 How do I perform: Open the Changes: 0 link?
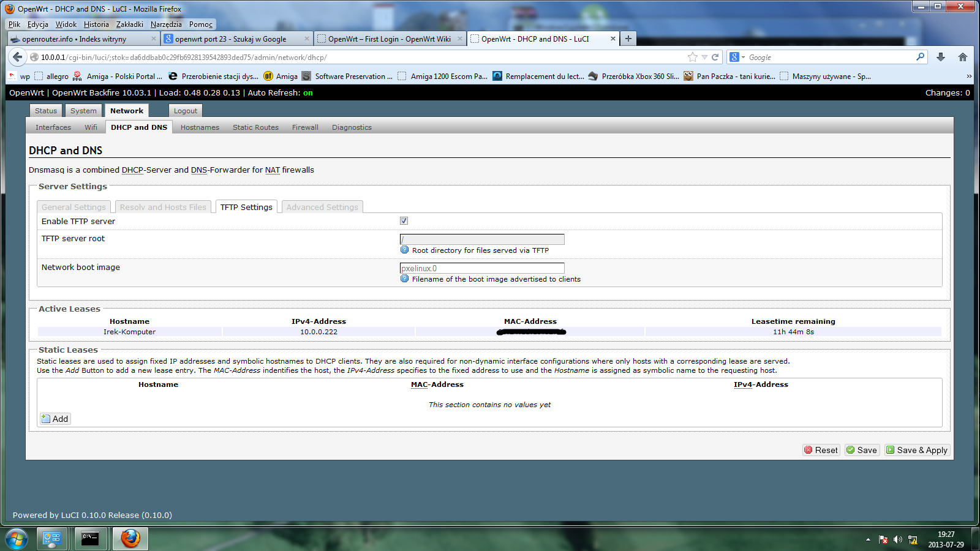(948, 93)
